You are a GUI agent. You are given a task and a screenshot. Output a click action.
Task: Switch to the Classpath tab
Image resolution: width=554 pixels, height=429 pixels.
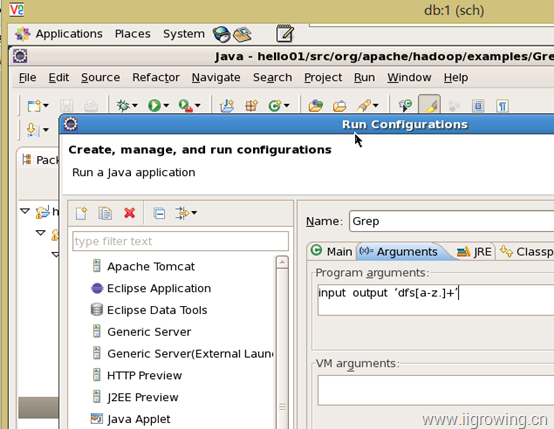[526, 252]
